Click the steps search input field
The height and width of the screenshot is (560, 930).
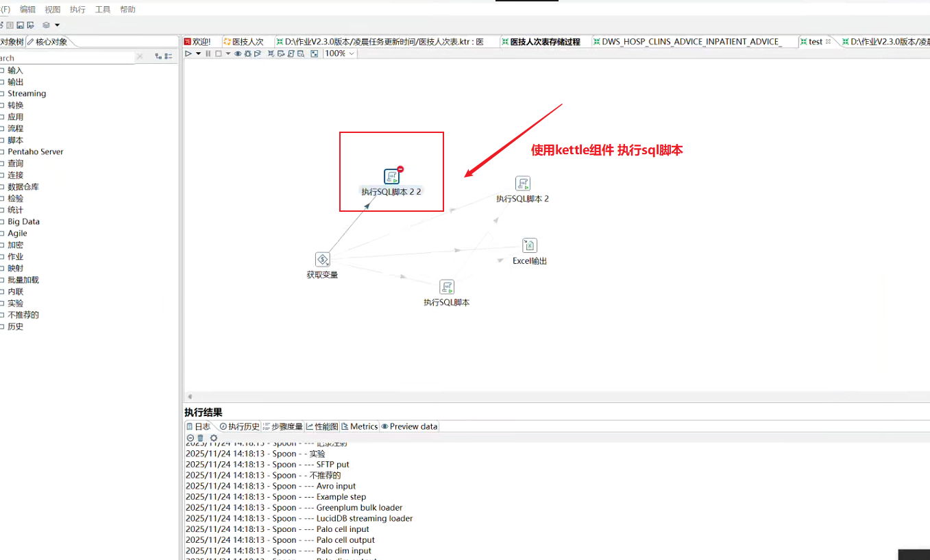(69, 58)
